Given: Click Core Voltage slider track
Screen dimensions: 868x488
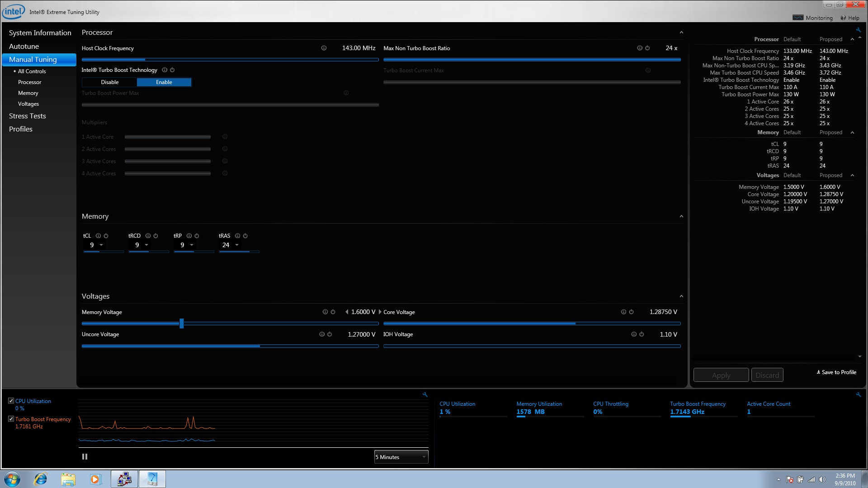Looking at the screenshot, I should pos(532,324).
